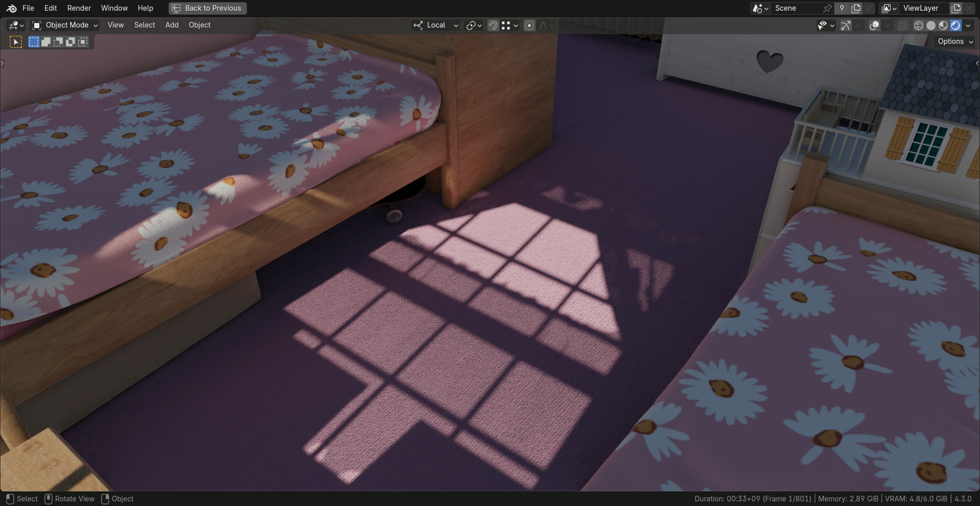The width and height of the screenshot is (980, 506).
Task: Toggle viewport gizmos
Action: pyautogui.click(x=846, y=25)
